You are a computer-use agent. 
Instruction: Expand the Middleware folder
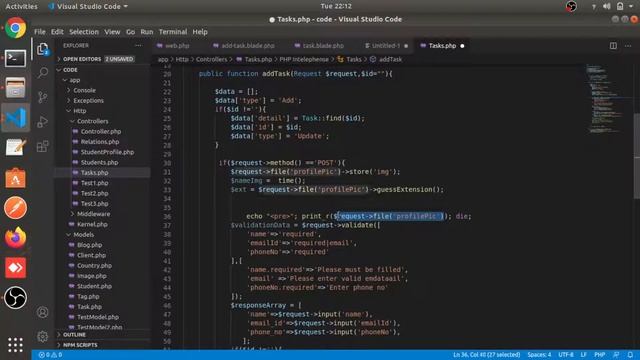coord(103,214)
